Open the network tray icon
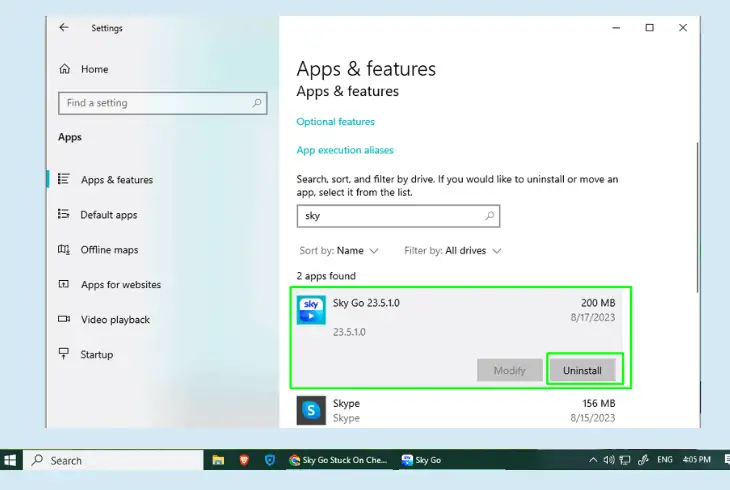 (x=625, y=460)
